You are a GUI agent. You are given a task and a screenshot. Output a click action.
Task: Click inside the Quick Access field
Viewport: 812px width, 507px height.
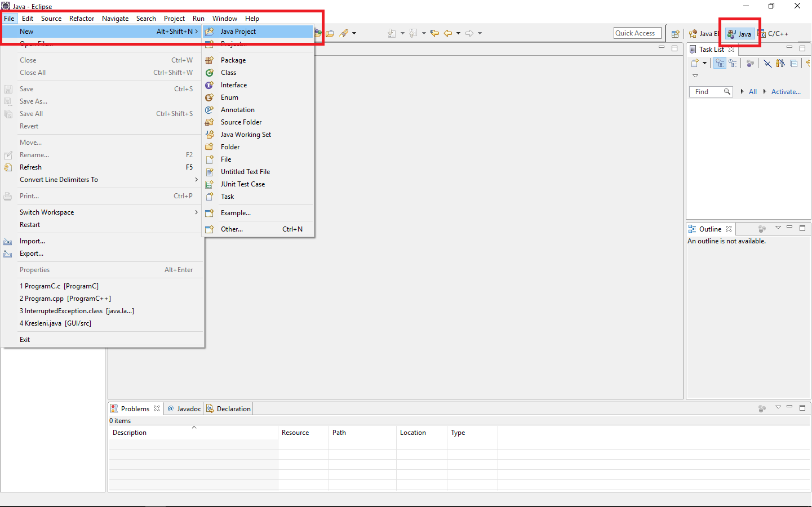tap(637, 33)
